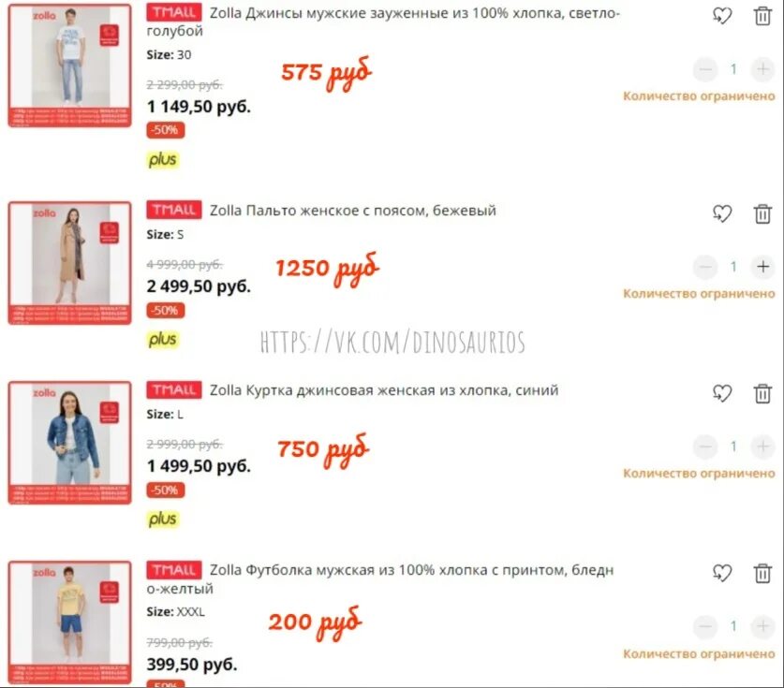The image size is (784, 688).
Task: Remove beige coat using trash bin icon
Action: 762,213
